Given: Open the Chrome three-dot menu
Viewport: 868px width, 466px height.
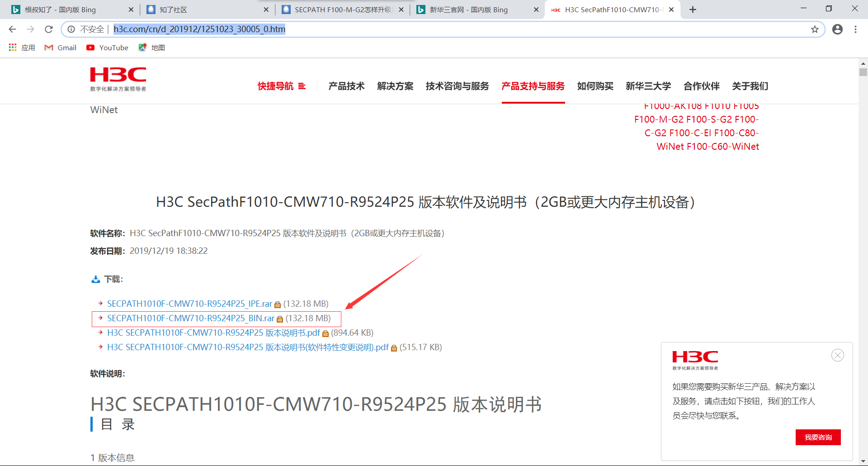Looking at the screenshot, I should pyautogui.click(x=855, y=29).
